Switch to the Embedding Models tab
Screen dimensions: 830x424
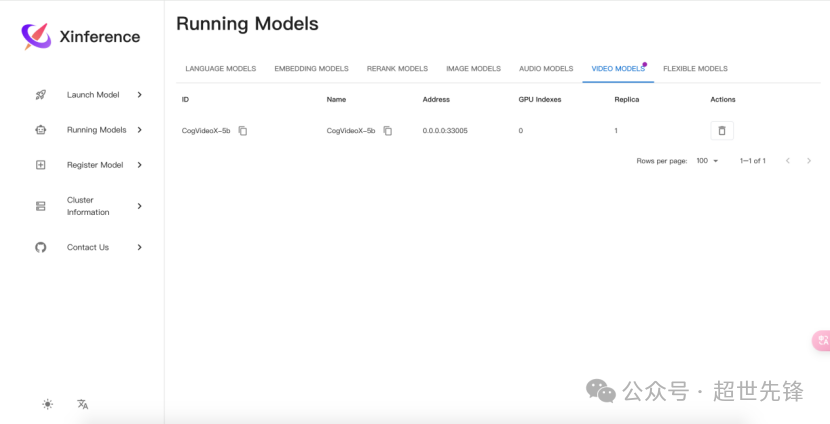point(311,69)
